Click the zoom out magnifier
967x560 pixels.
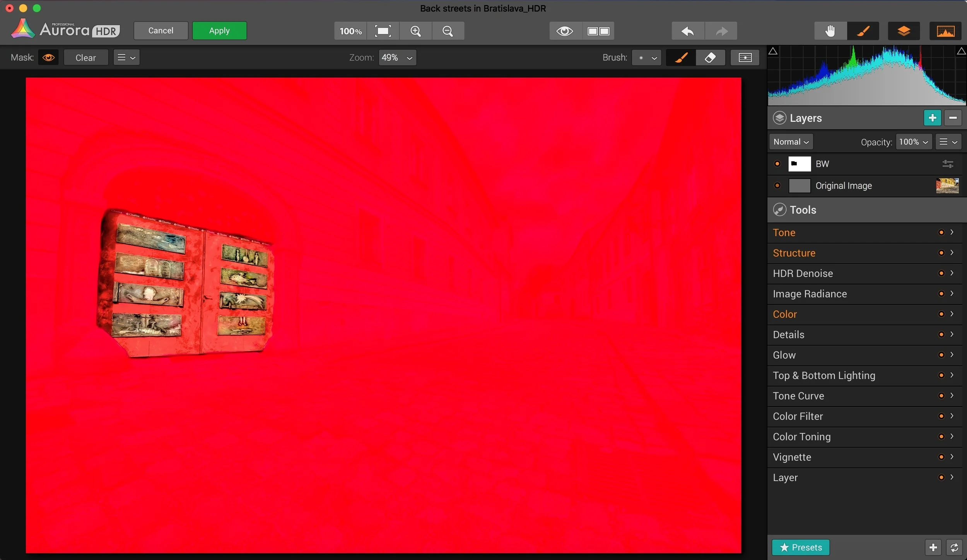tap(448, 31)
